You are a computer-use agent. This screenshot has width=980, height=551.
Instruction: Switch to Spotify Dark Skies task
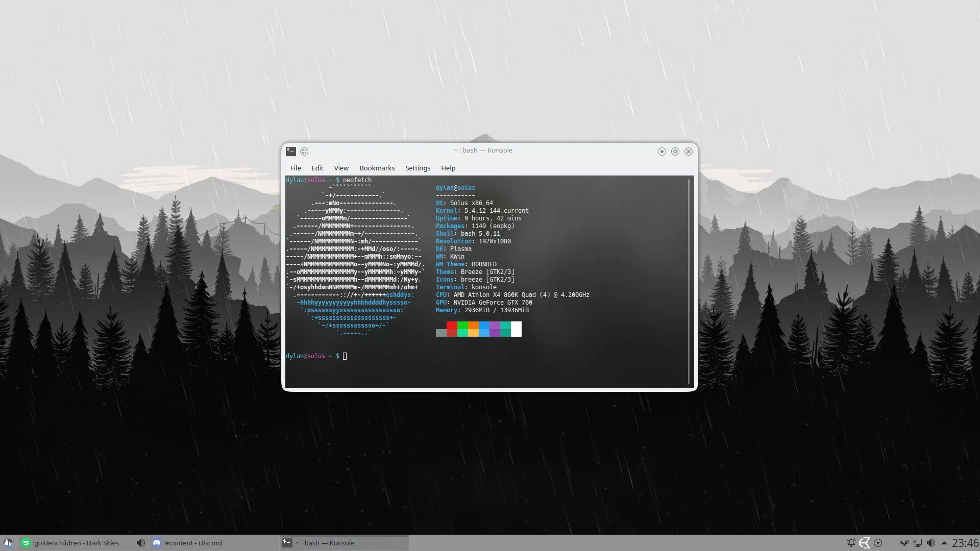click(x=71, y=543)
